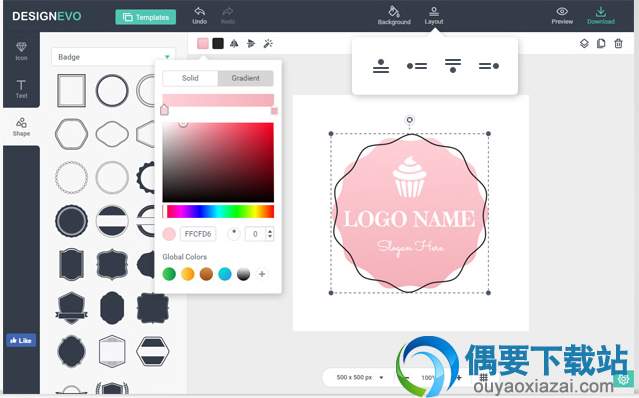Pick the green global color
The image size is (639, 398).
(x=169, y=274)
